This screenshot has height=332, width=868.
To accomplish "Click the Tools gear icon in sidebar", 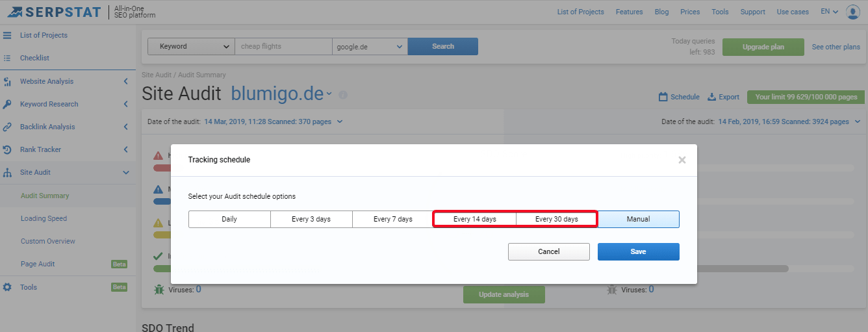I will [x=7, y=287].
